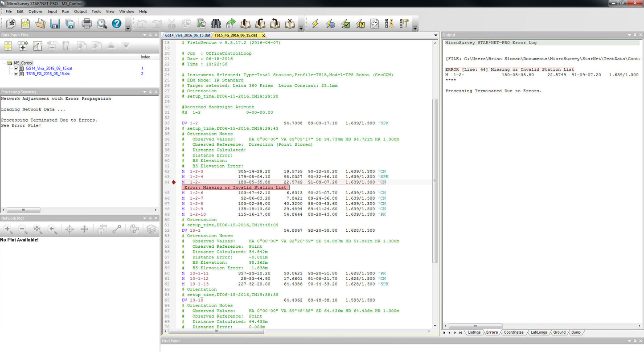This screenshot has height=352, width=644.
Task: Click the Print icon
Action: (87, 24)
